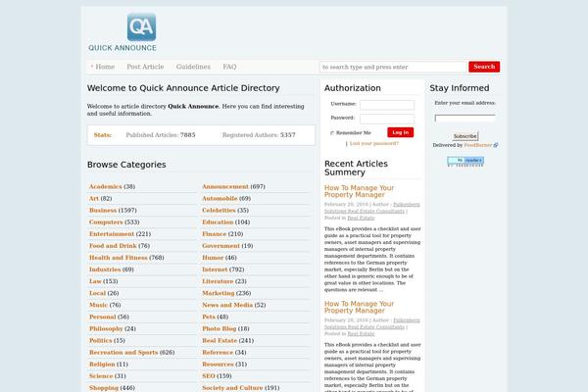Click the Quick Announce QA logo
The height and width of the screenshot is (392, 588).
point(122,32)
